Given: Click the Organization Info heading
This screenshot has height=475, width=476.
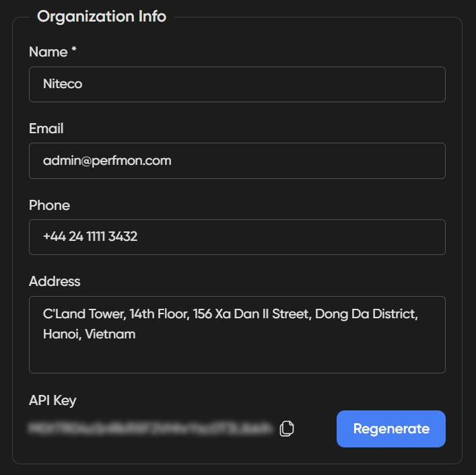Looking at the screenshot, I should pyautogui.click(x=102, y=16).
